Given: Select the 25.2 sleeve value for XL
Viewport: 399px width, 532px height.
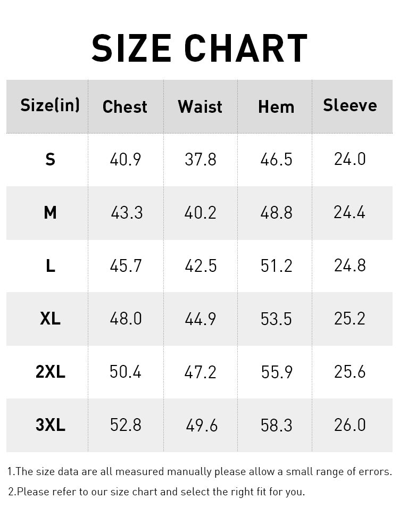Looking at the screenshot, I should pyautogui.click(x=350, y=319).
